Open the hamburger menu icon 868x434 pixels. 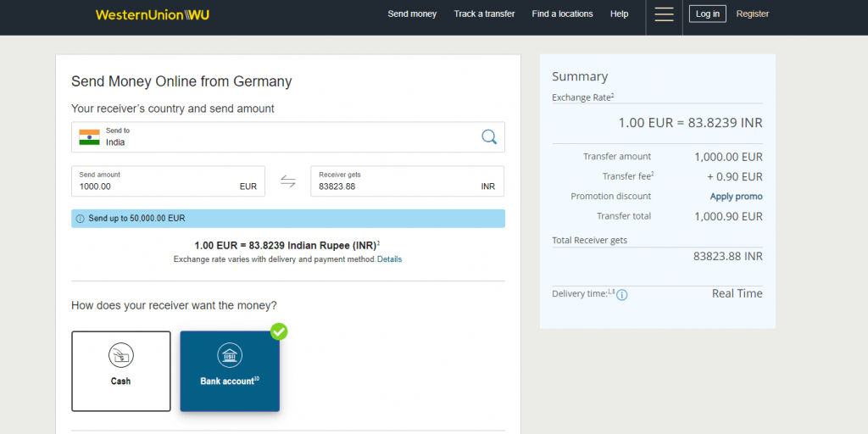point(664,14)
